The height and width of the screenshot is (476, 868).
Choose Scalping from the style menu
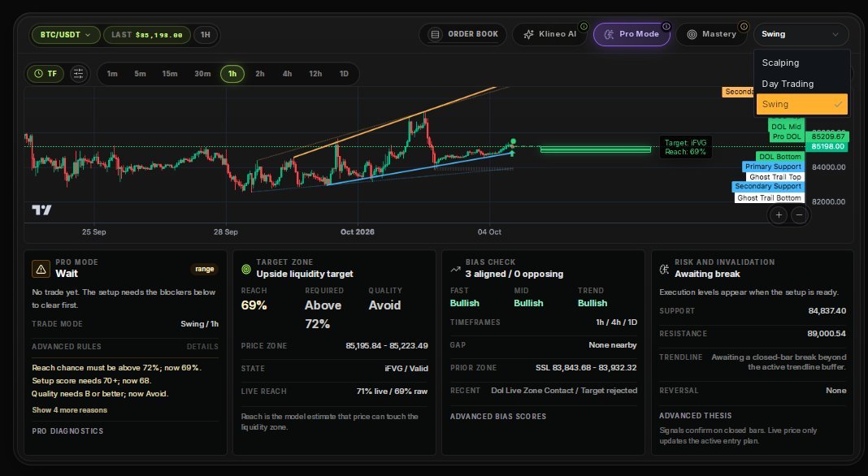(801, 63)
